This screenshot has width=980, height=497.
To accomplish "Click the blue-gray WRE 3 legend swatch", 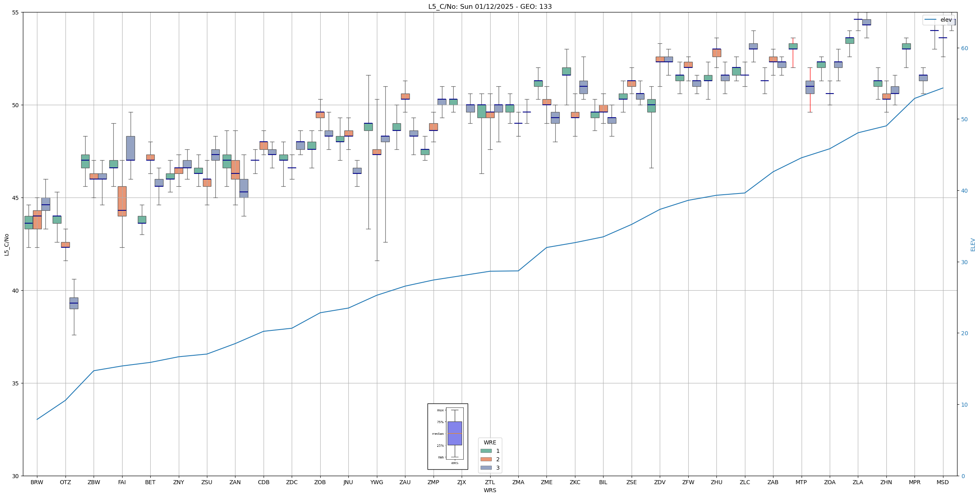I will [486, 468].
